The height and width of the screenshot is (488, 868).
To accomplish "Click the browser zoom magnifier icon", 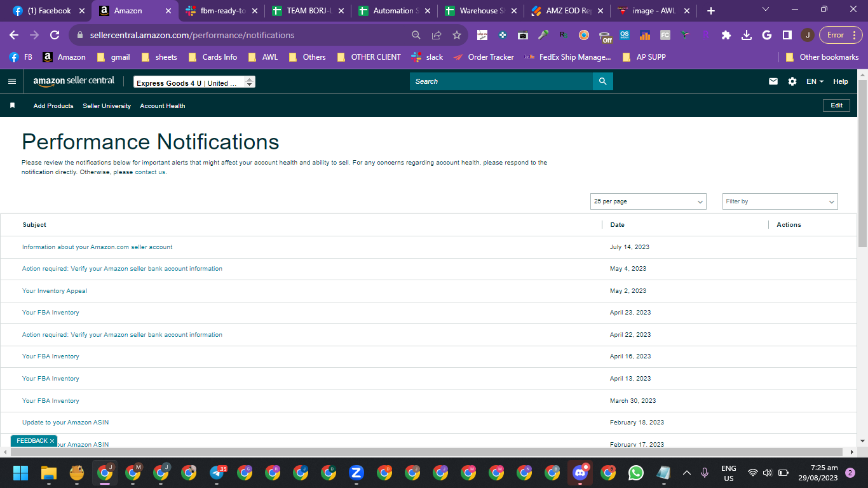I will pos(416,35).
